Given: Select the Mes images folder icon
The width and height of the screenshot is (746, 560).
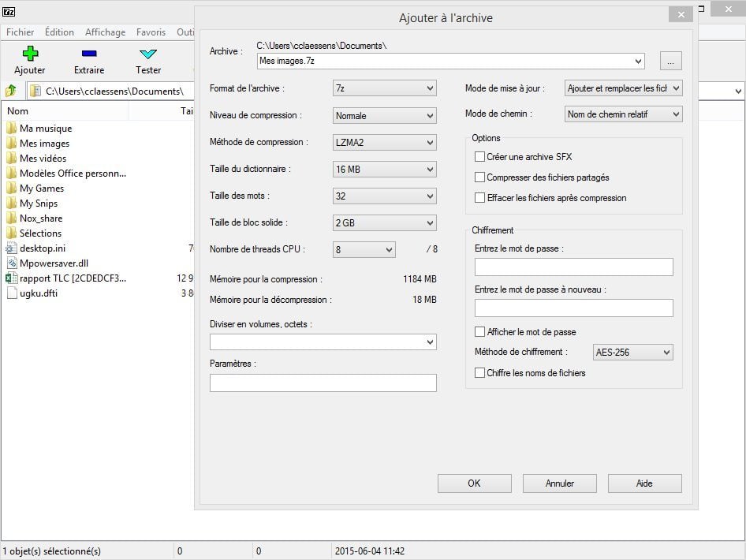Looking at the screenshot, I should pyautogui.click(x=12, y=144).
